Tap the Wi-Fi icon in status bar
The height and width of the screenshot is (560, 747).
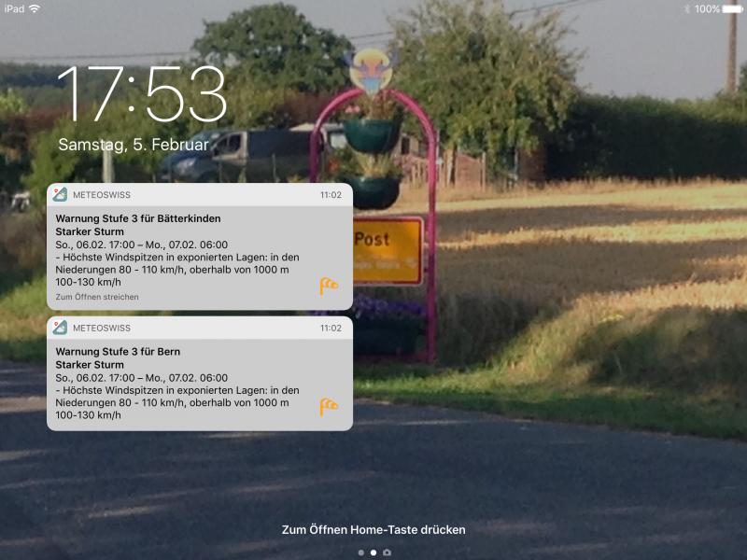point(35,8)
